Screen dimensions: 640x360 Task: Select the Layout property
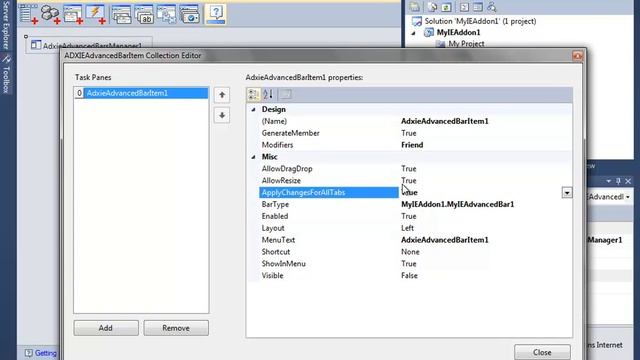273,228
